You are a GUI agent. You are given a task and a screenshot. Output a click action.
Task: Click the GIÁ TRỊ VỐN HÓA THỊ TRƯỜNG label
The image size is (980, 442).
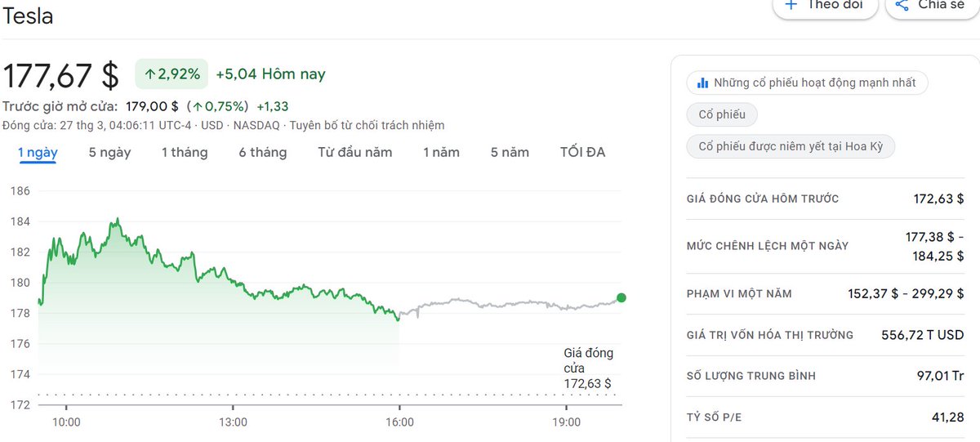[x=770, y=335]
